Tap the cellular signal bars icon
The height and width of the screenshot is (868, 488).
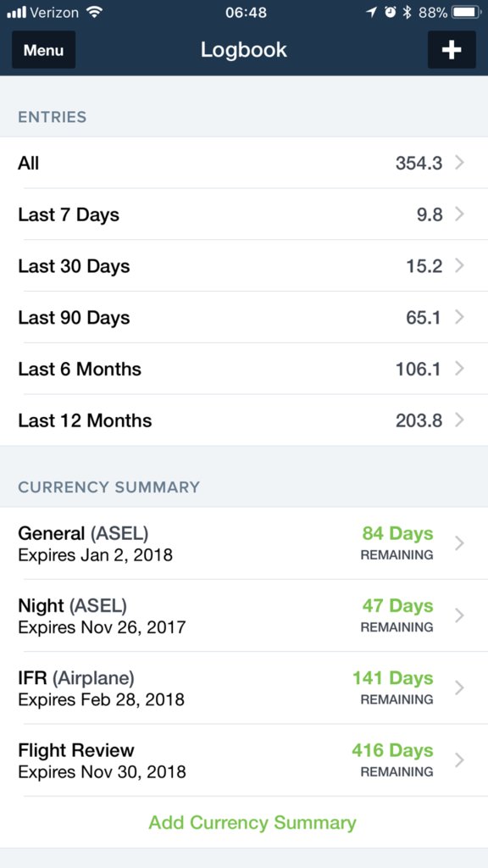(16, 12)
